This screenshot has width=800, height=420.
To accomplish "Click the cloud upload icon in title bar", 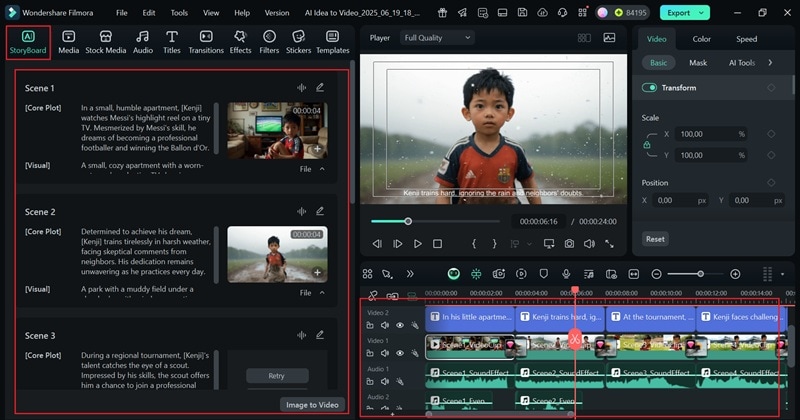I will pyautogui.click(x=542, y=13).
